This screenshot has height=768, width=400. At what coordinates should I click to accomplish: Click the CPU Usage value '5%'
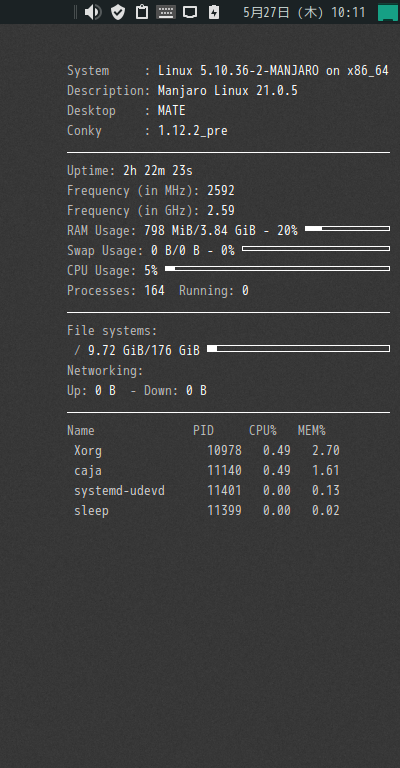click(x=151, y=271)
